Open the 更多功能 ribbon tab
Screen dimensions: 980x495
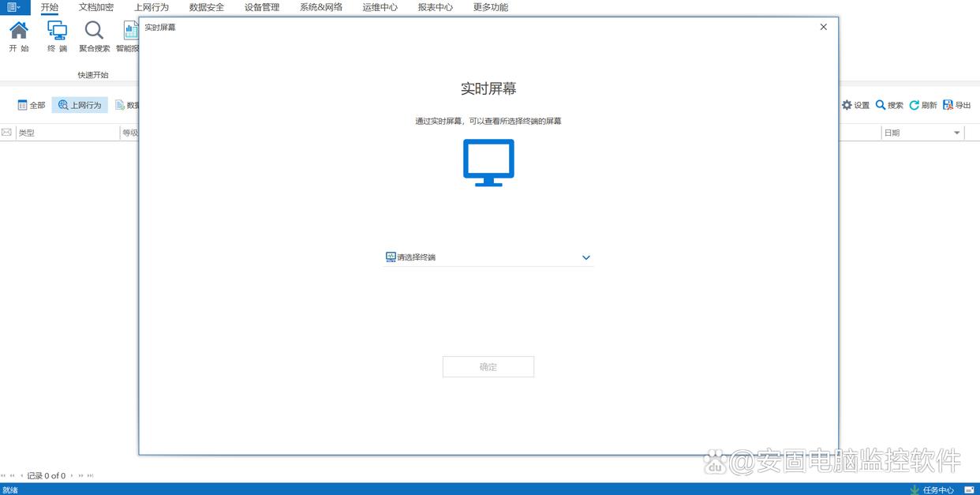[491, 7]
